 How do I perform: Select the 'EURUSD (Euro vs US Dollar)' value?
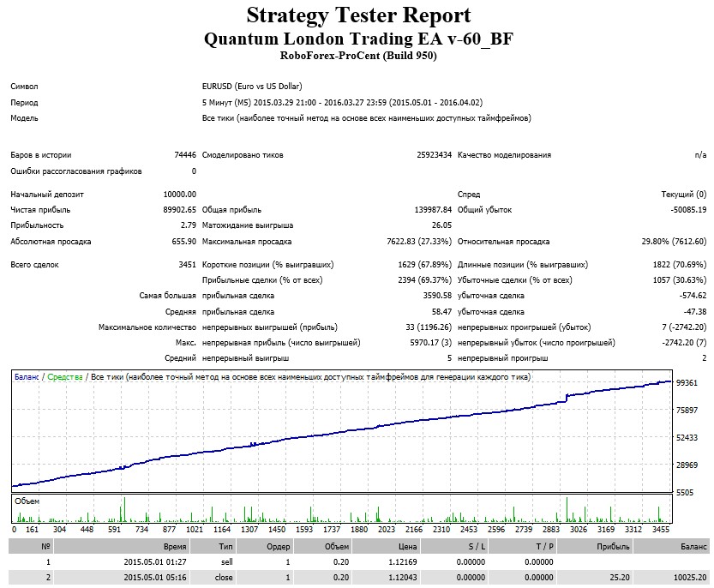point(252,87)
